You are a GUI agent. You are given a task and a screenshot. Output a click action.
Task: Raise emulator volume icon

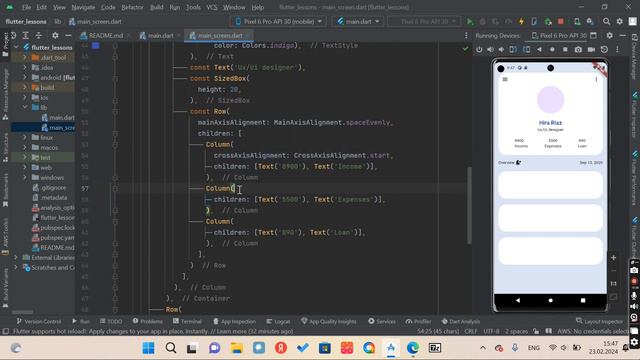click(490, 49)
